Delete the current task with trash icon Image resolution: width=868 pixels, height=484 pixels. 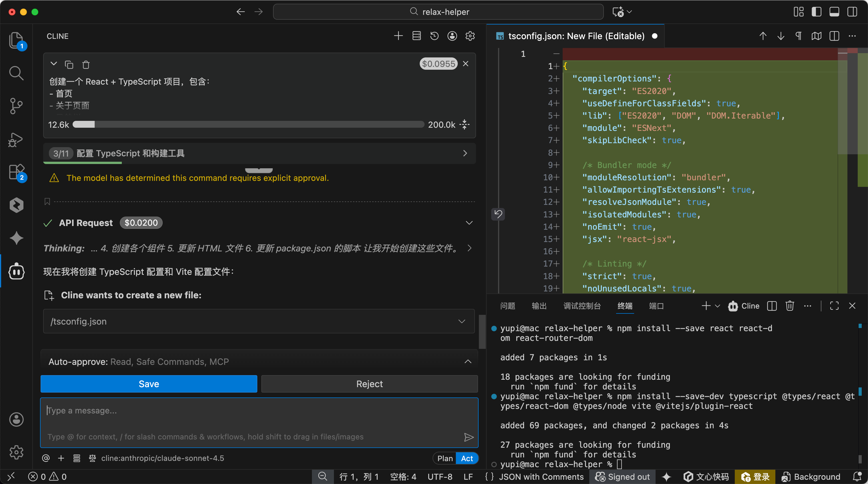tap(86, 64)
